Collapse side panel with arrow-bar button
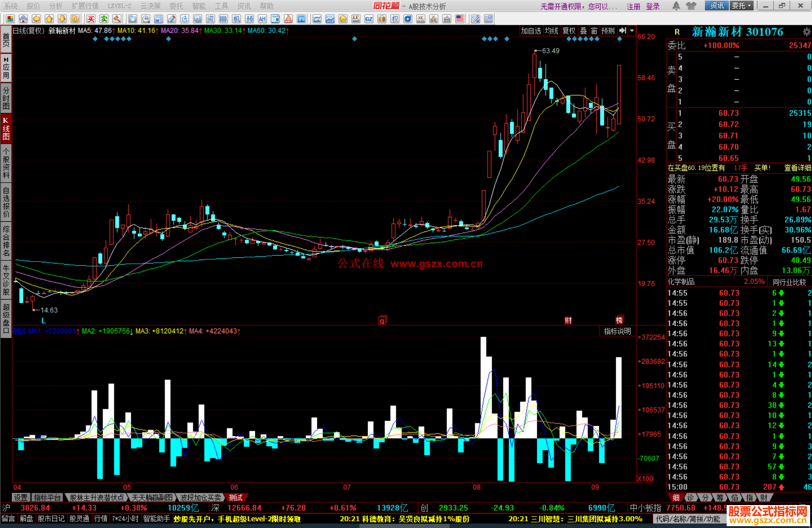 [x=623, y=31]
